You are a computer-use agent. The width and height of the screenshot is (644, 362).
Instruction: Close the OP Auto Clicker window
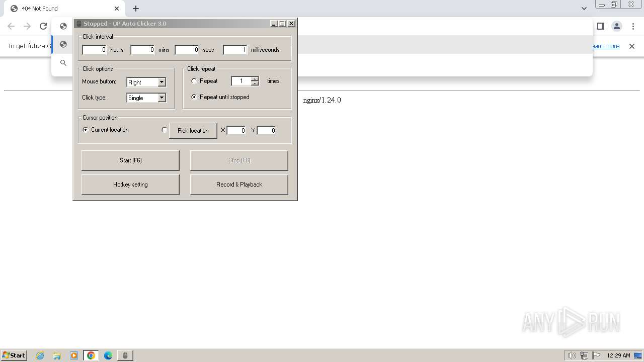pyautogui.click(x=291, y=24)
